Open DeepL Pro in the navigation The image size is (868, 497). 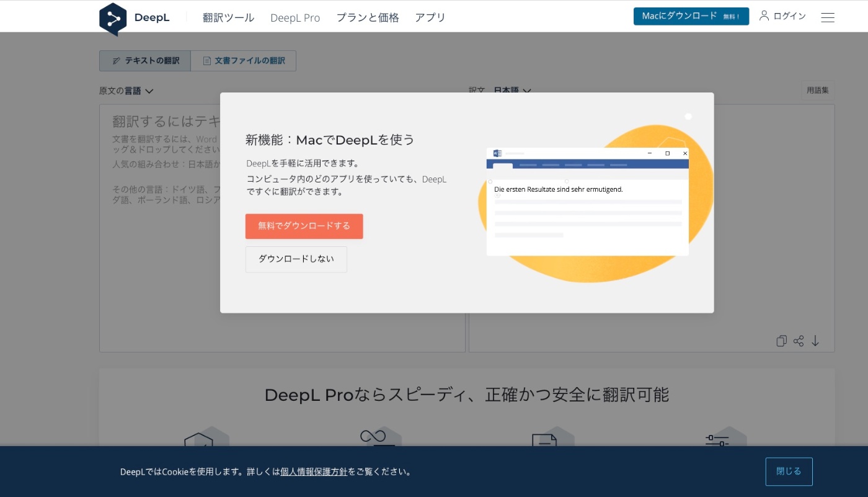295,18
